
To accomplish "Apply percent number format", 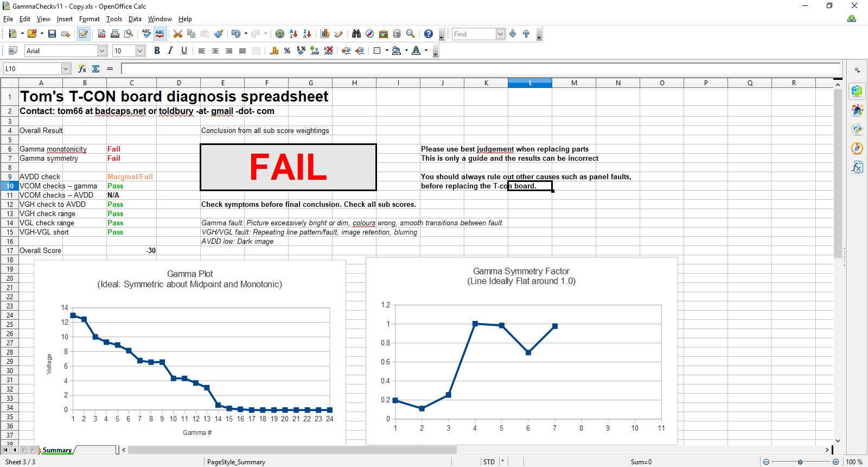I will pos(288,51).
